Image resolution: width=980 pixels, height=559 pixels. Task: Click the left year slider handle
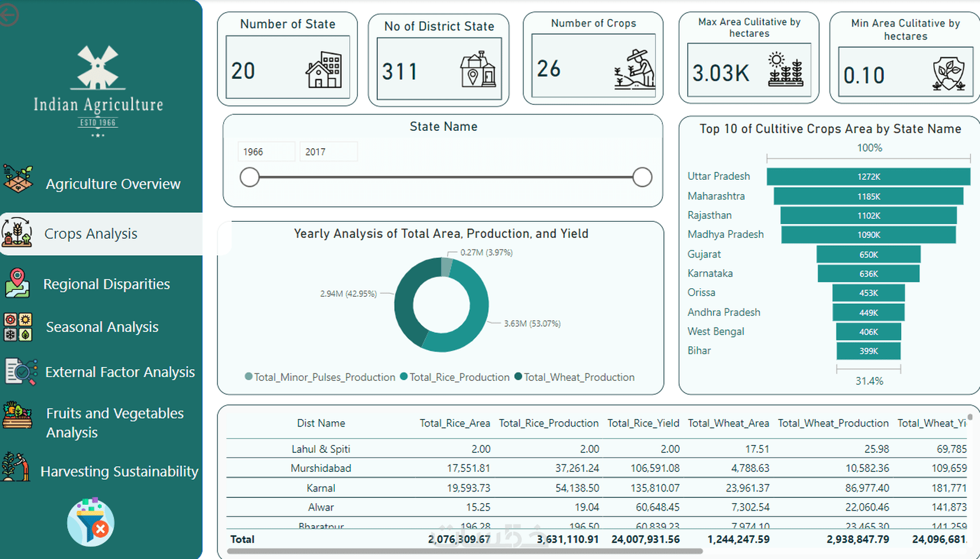[250, 177]
